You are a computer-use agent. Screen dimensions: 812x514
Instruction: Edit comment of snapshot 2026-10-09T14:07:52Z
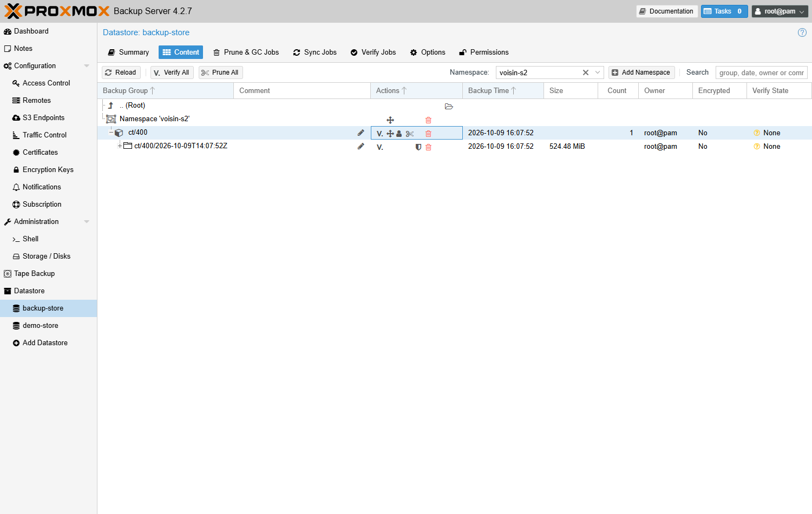361,146
